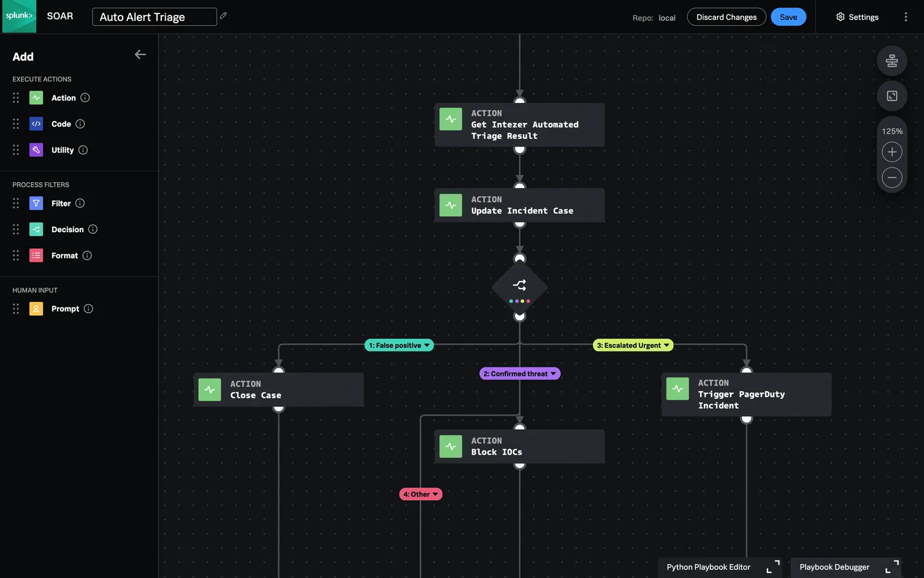Show info for Action block
Viewport: 924px width, 578px height.
(x=85, y=98)
